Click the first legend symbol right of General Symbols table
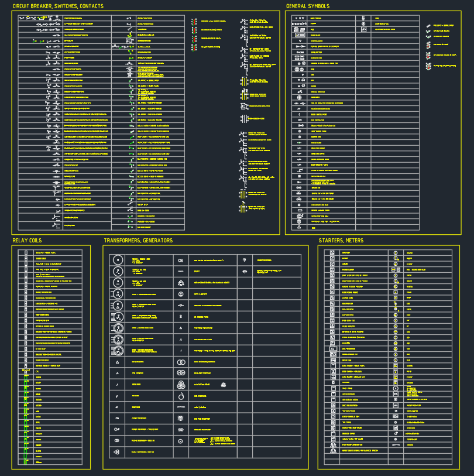474x476 pixels. [428, 26]
